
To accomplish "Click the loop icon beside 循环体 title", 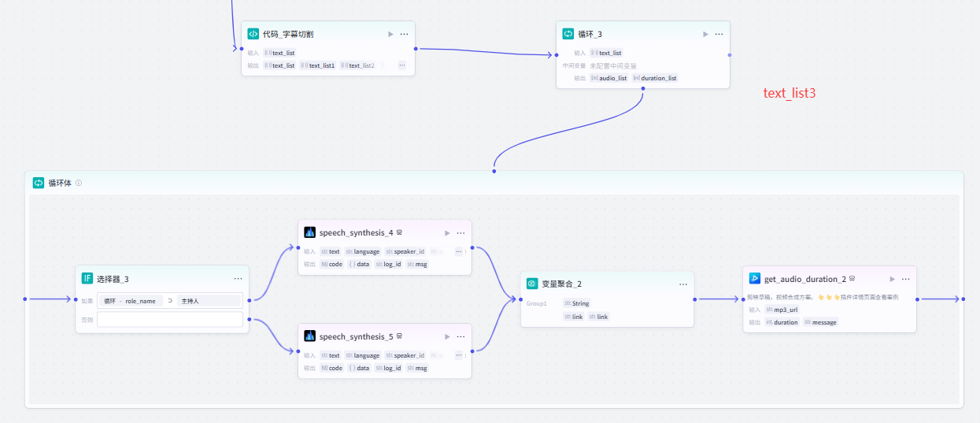I will pos(38,183).
